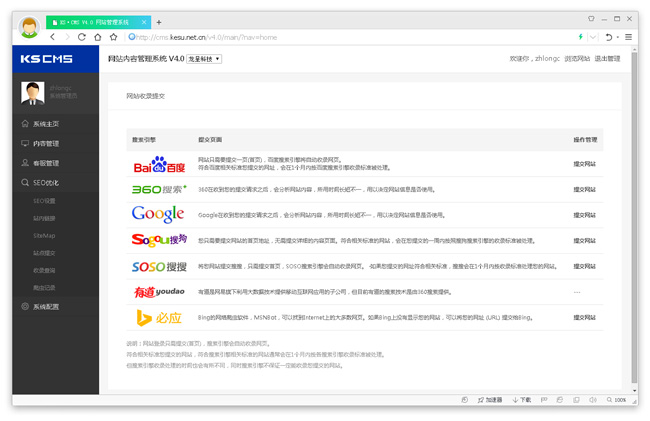Open the 爬虫记录 submenu item
650x421 pixels.
coord(44,288)
